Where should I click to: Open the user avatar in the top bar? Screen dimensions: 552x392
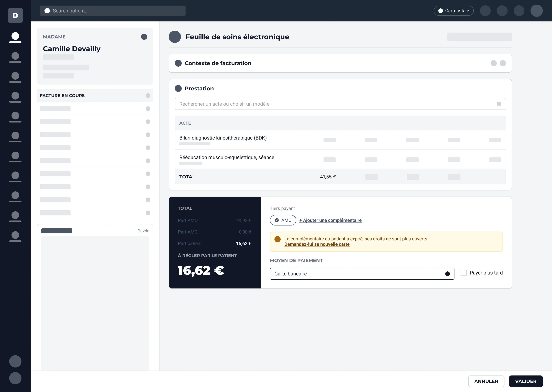coord(536,11)
